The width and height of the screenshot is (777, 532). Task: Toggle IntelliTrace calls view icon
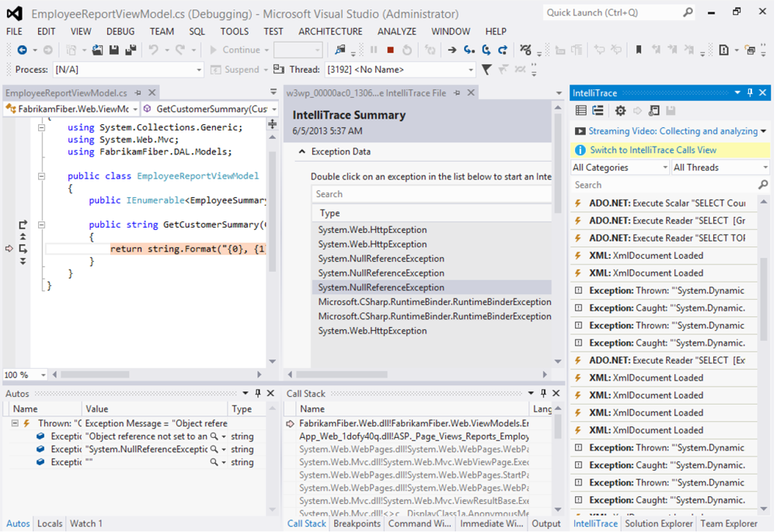pyautogui.click(x=598, y=111)
